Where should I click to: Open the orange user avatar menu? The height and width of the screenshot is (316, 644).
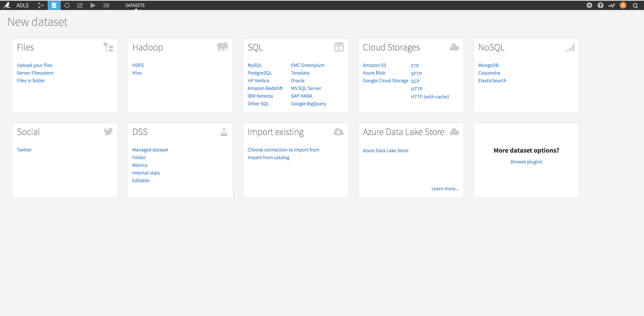coord(623,5)
